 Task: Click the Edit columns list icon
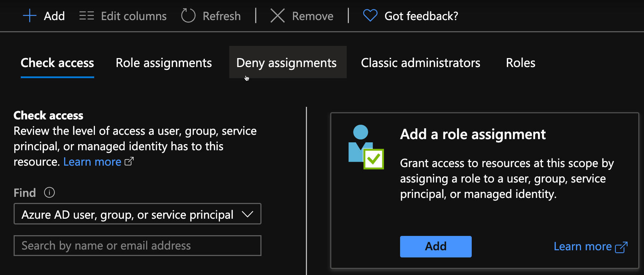point(86,16)
